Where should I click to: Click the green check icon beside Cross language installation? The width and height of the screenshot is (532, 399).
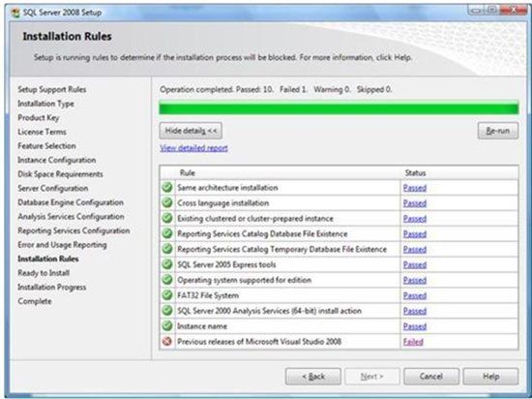coord(167,202)
